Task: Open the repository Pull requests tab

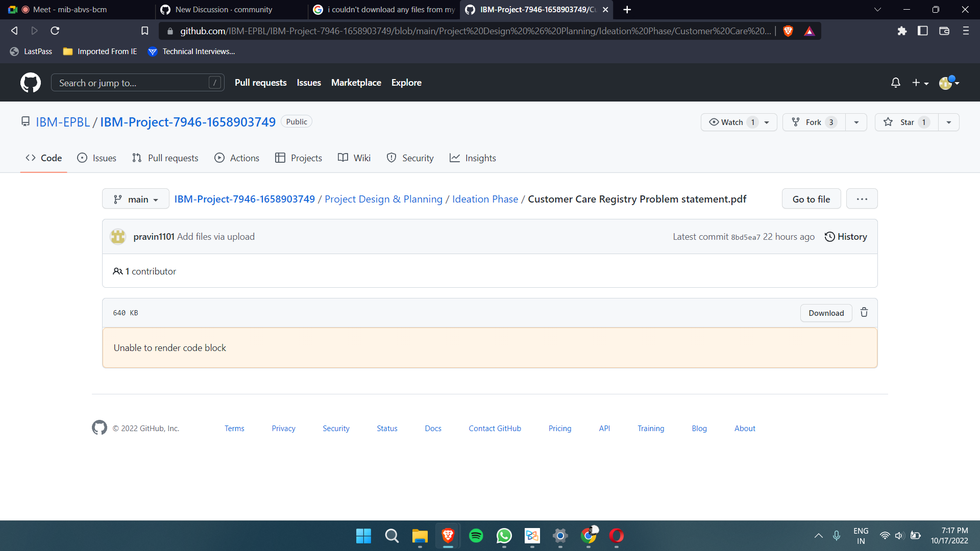Action: [165, 158]
